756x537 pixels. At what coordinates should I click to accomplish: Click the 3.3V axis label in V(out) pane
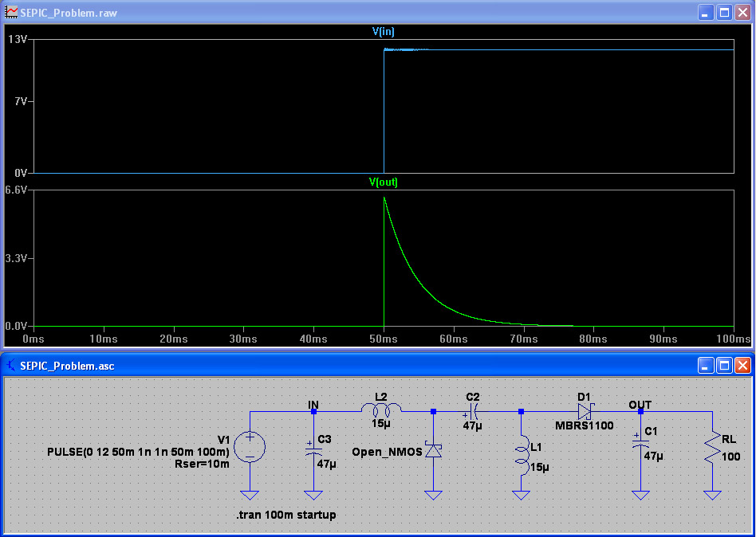coord(16,259)
